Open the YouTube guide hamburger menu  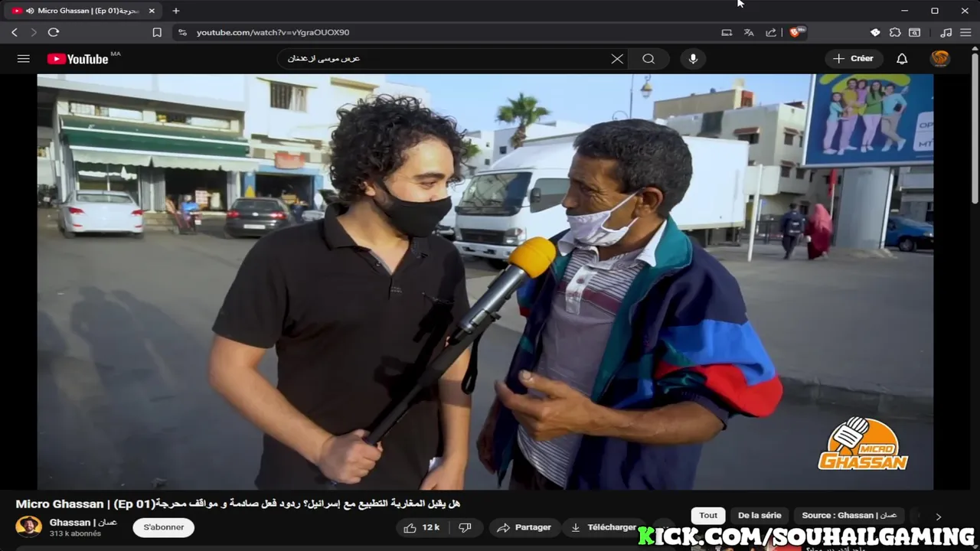(24, 59)
